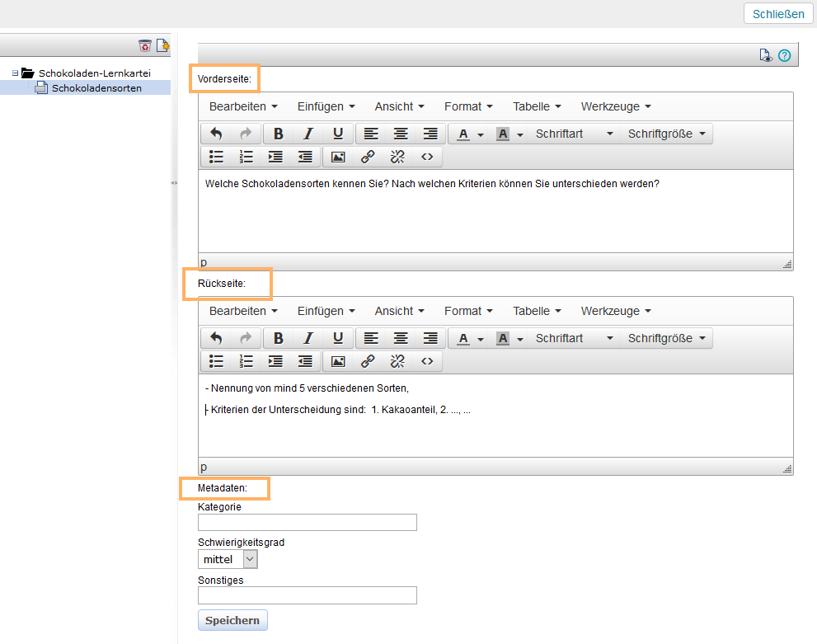Undo last change in the Rückseite editor
Screen dimensions: 817x644
coord(216,338)
